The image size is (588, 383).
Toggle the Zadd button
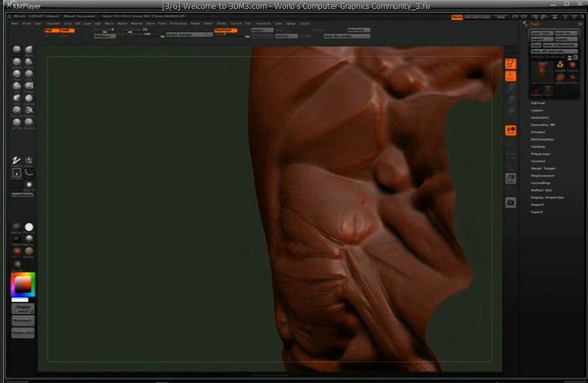[x=67, y=30]
